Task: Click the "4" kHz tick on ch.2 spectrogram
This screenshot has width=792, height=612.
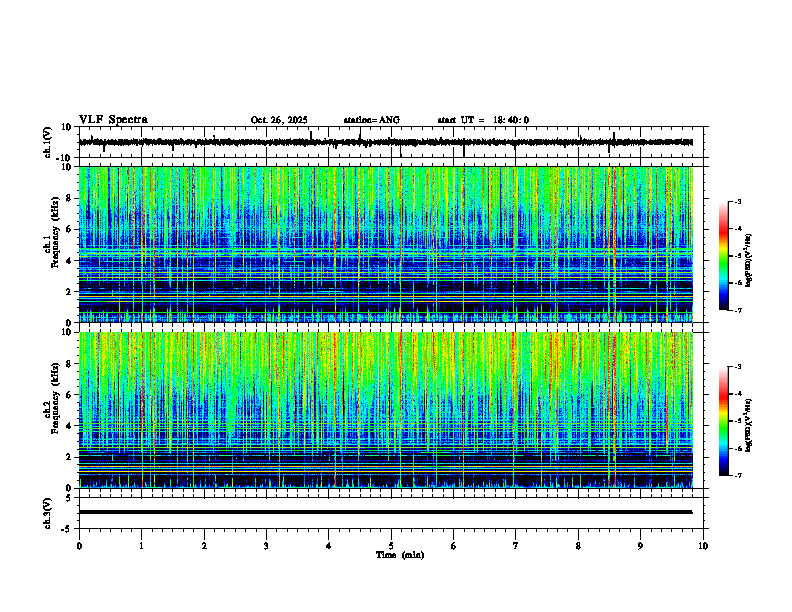Action: pyautogui.click(x=69, y=426)
